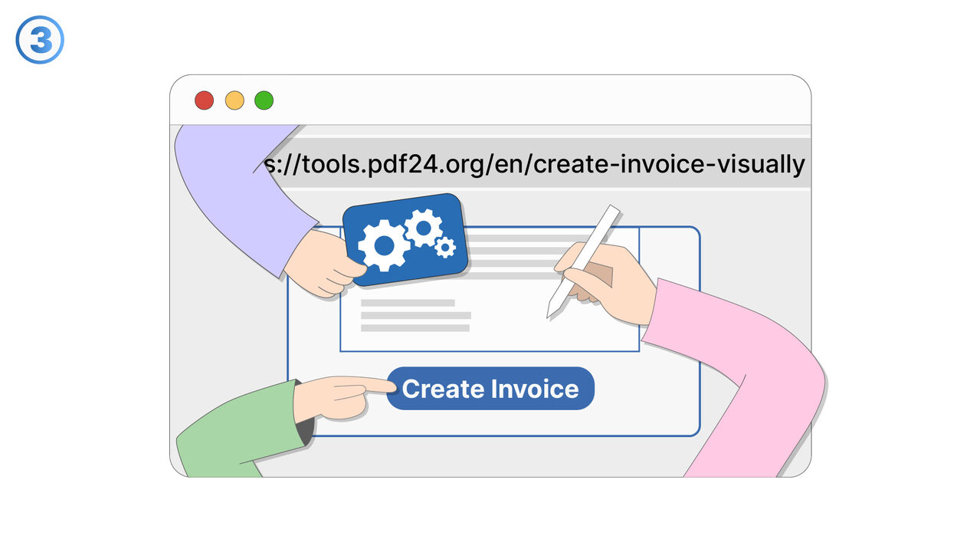
Task: Click the green window dot
Action: (x=264, y=100)
